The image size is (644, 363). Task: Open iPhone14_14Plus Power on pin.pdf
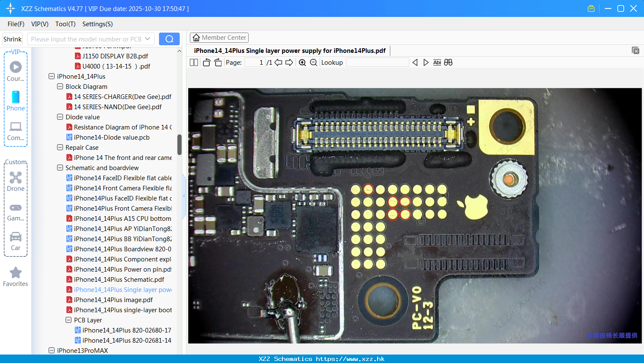click(119, 269)
